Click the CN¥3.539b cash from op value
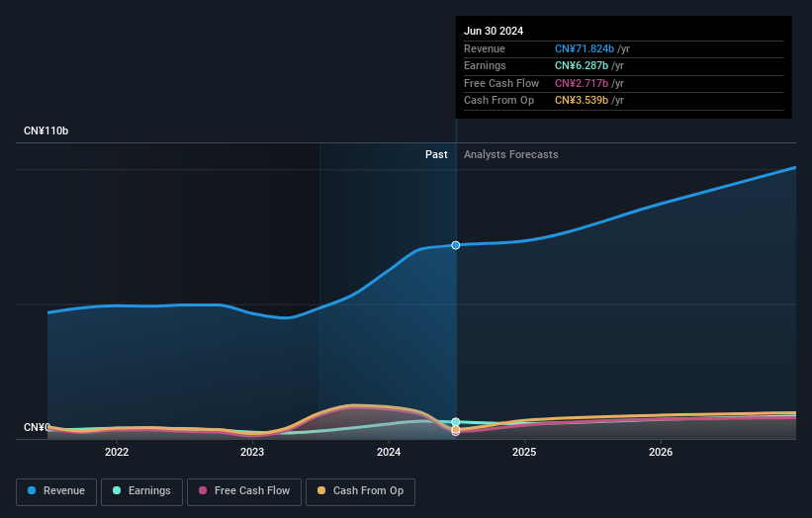Viewport: 812px width, 518px height. click(582, 101)
